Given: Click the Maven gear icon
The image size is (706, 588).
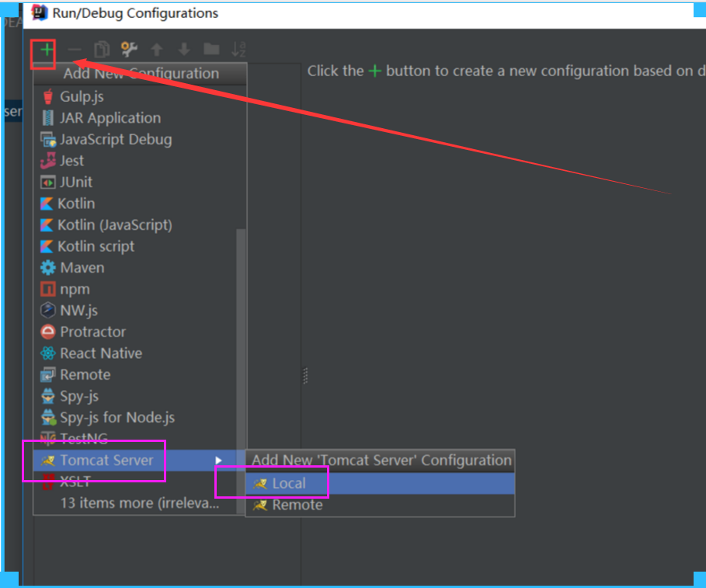Looking at the screenshot, I should (47, 267).
